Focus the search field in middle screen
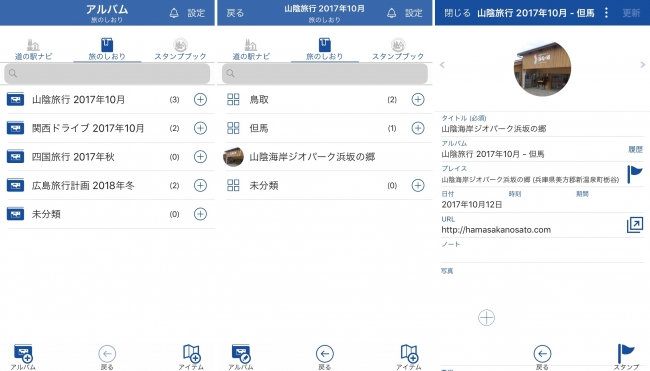 click(325, 74)
